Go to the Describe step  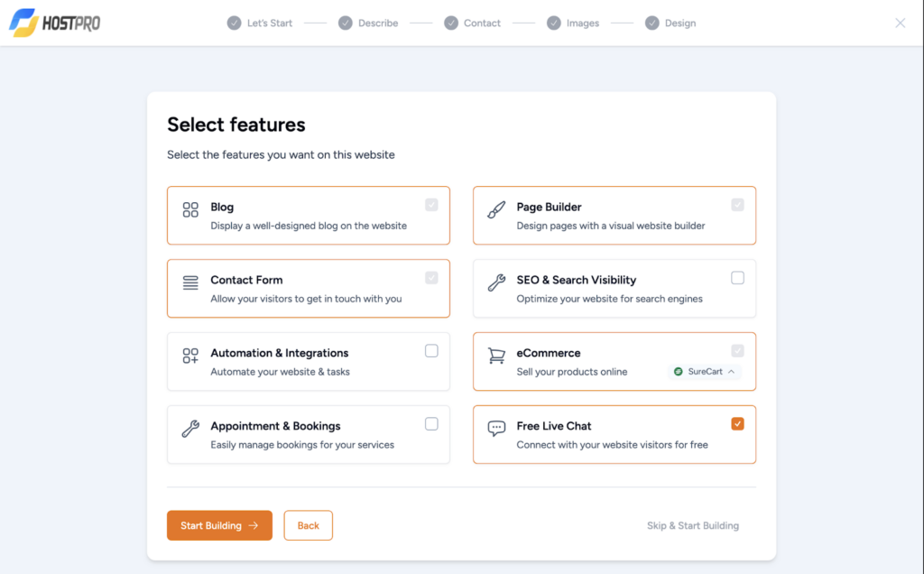(368, 23)
